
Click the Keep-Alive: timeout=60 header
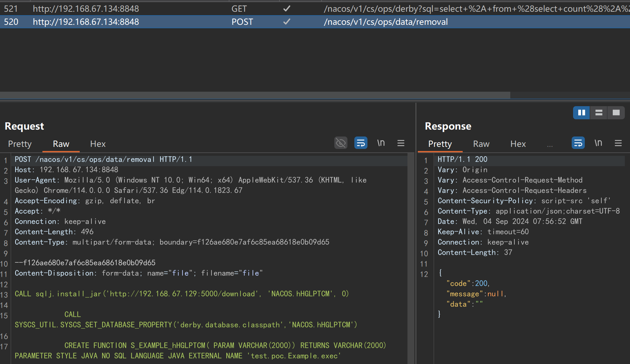click(x=483, y=232)
